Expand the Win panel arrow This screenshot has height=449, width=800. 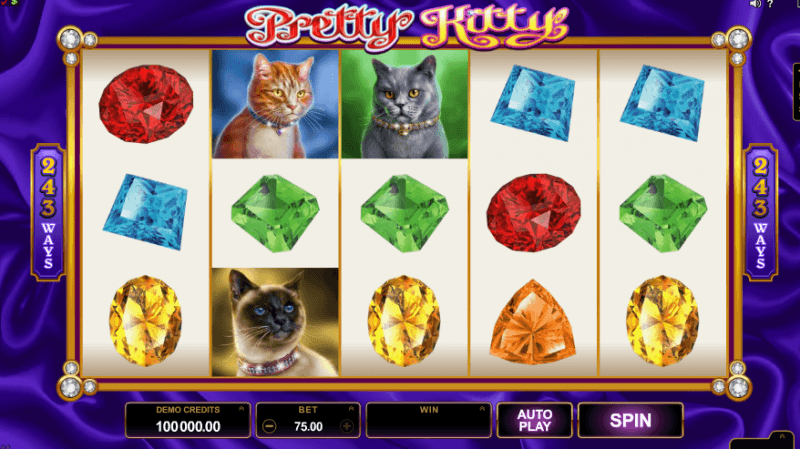pyautogui.click(x=482, y=409)
